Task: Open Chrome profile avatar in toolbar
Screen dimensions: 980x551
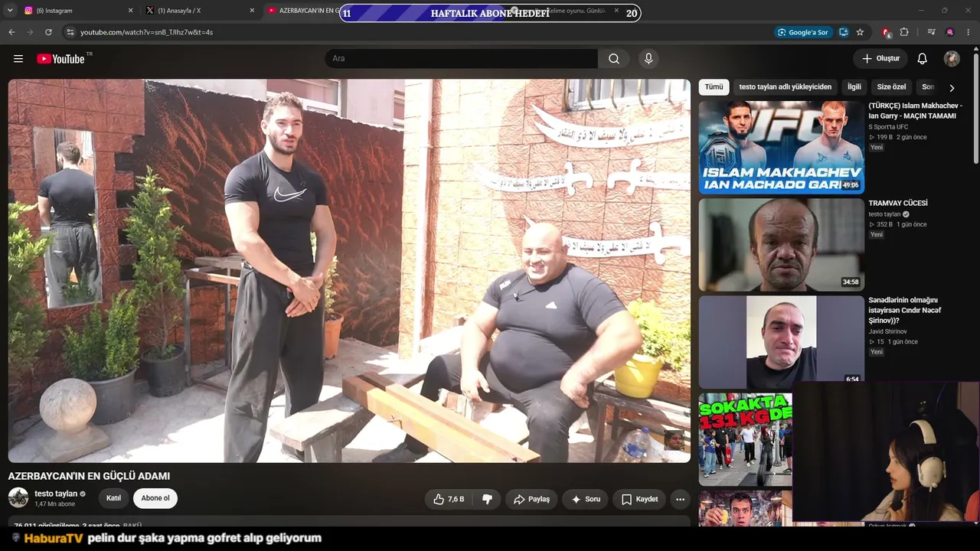Action: 950,32
